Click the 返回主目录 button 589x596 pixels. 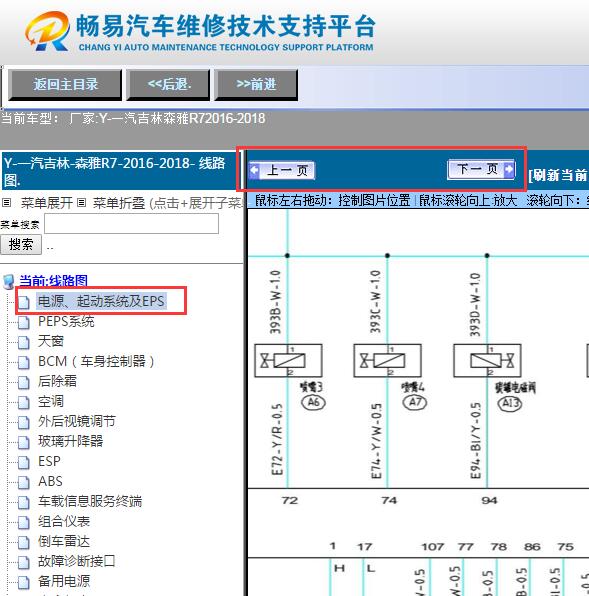(65, 85)
